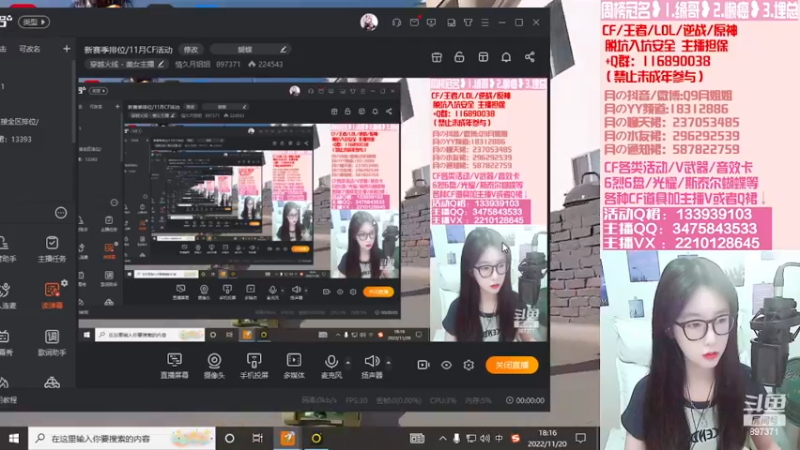800x450 pixels.
Task: Add a new scene with plus button
Action: (67, 49)
